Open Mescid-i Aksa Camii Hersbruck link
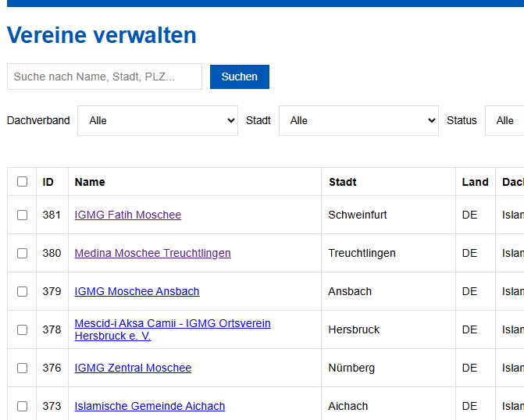The width and height of the screenshot is (524, 420). [x=173, y=329]
